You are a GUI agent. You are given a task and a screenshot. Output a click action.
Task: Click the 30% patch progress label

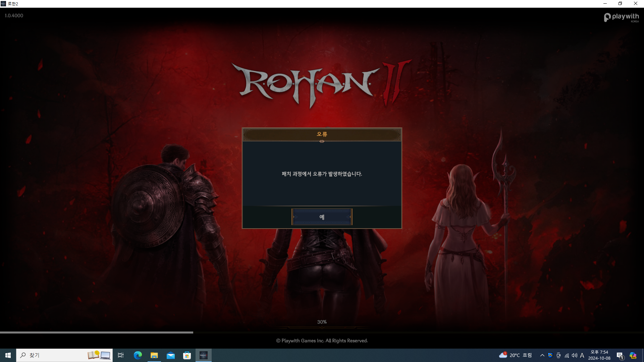coord(322,322)
